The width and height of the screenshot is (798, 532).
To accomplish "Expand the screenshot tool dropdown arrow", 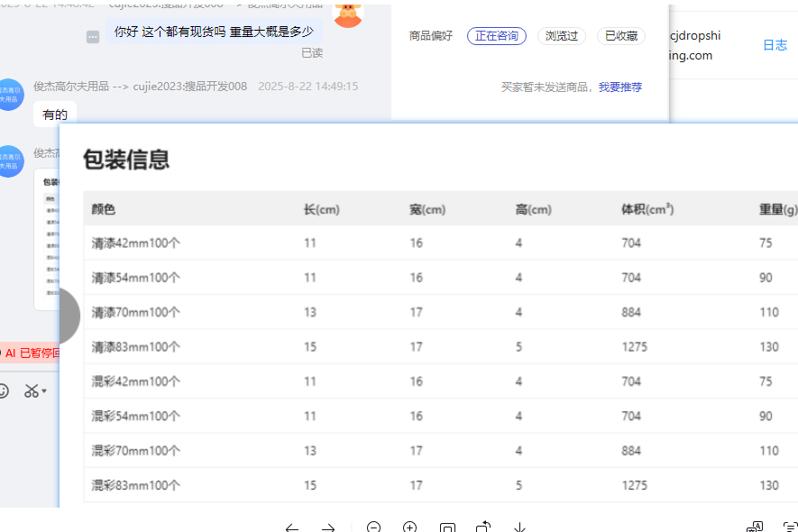I will click(44, 391).
